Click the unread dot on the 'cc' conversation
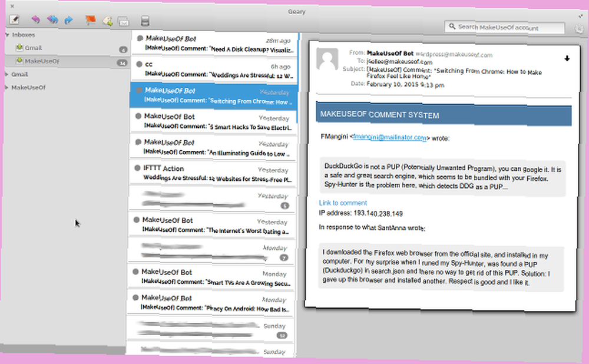The height and width of the screenshot is (364, 589). click(140, 64)
